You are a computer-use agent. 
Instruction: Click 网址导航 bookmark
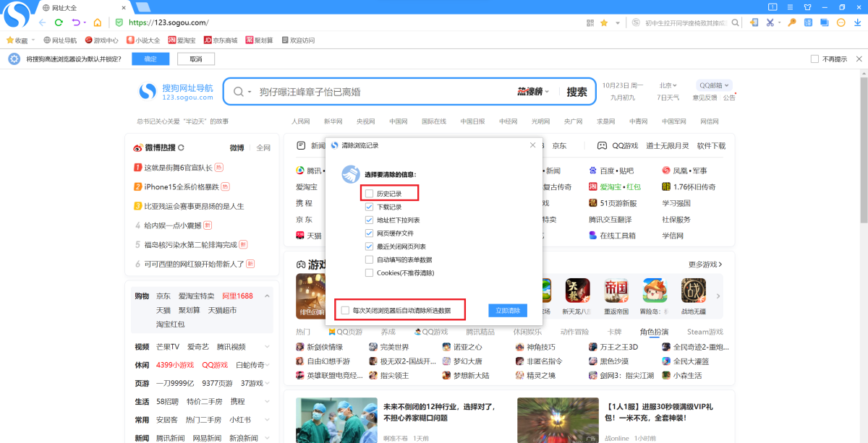click(60, 40)
